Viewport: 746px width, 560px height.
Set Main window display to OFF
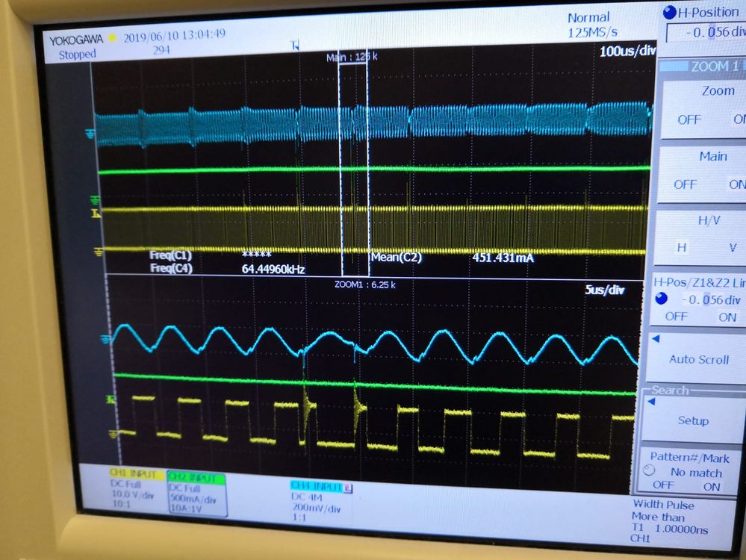coord(685,184)
